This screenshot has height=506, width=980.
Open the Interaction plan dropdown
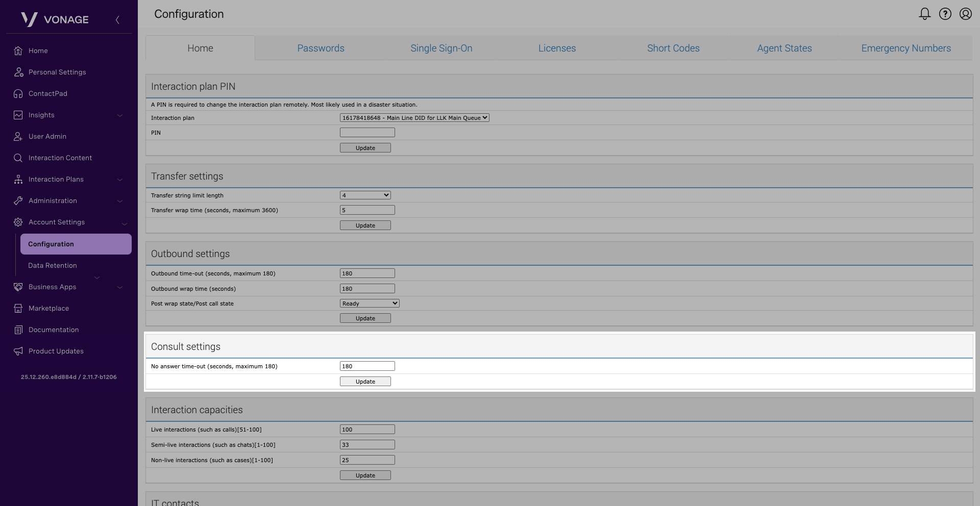[414, 118]
